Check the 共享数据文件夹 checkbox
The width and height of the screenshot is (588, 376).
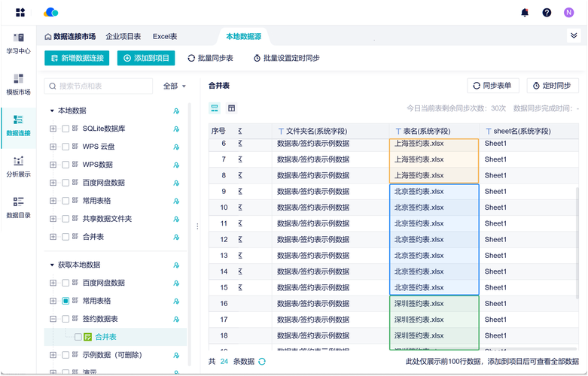66,219
